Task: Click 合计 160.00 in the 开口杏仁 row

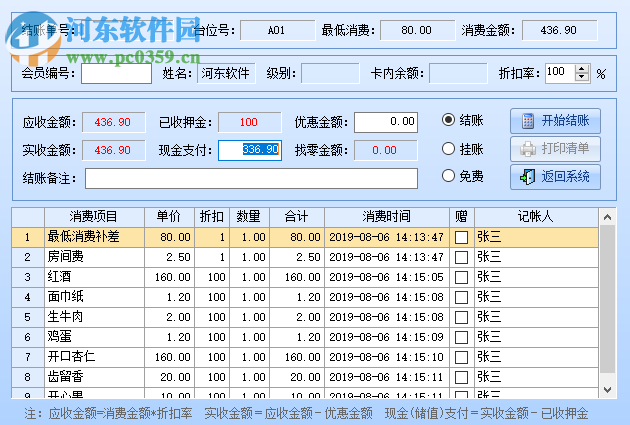Action: coord(303,357)
